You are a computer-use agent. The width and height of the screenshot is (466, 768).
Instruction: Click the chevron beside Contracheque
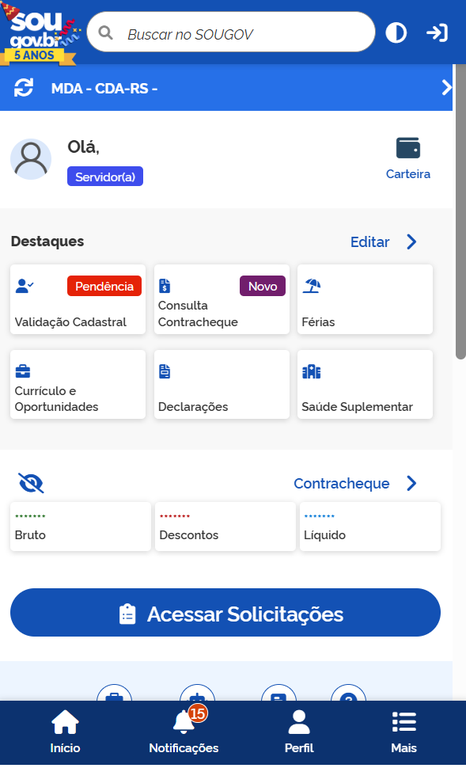pyautogui.click(x=412, y=483)
